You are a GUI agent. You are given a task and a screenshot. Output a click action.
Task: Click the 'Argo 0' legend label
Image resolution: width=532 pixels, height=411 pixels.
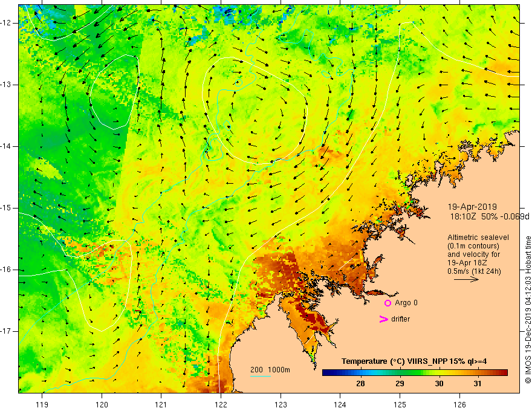point(406,303)
